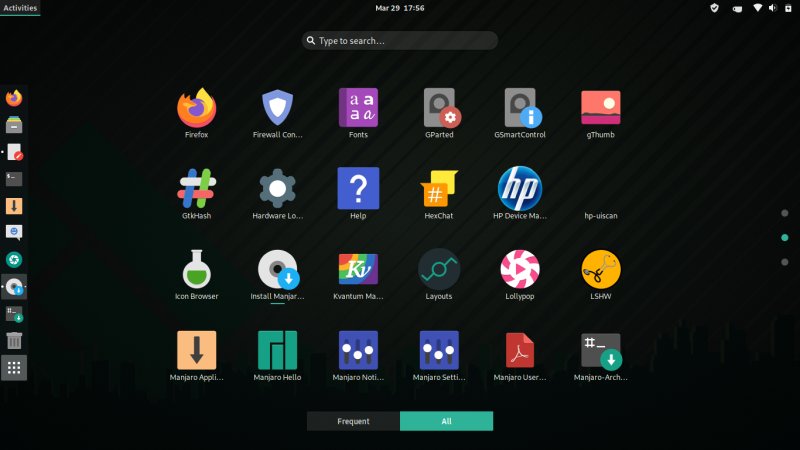Switch to the All tab
The image size is (800, 450).
point(446,421)
